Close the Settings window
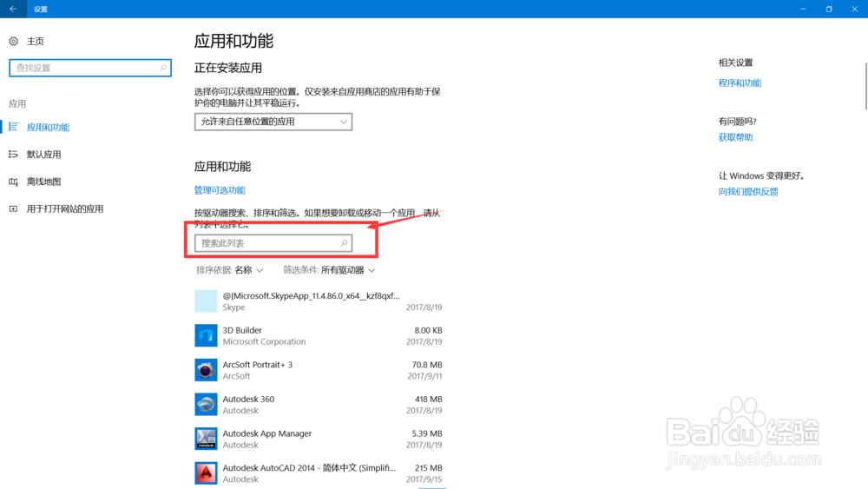868x489 pixels. coord(855,9)
